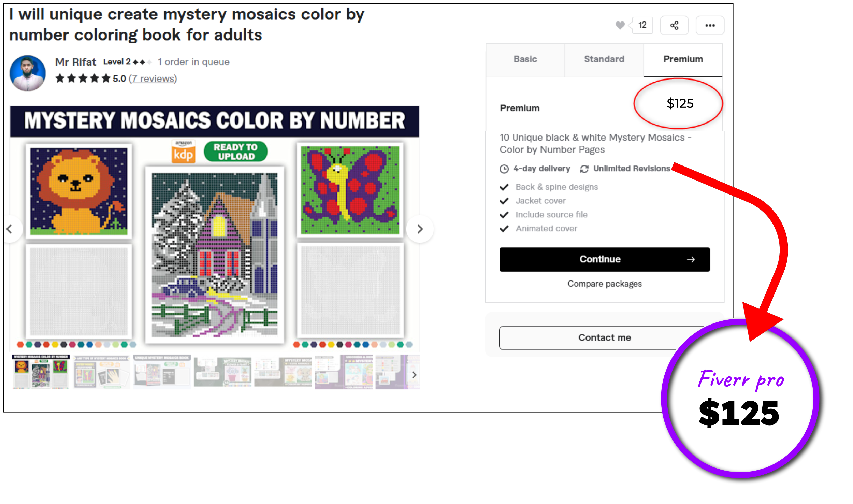Click the black Continue button

pos(604,259)
